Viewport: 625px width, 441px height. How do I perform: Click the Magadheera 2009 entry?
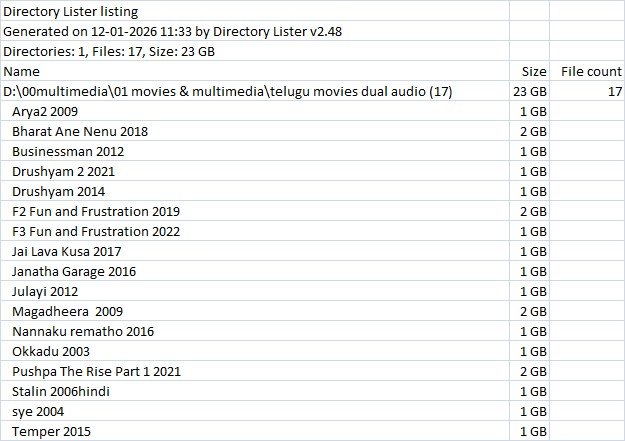[x=61, y=312]
